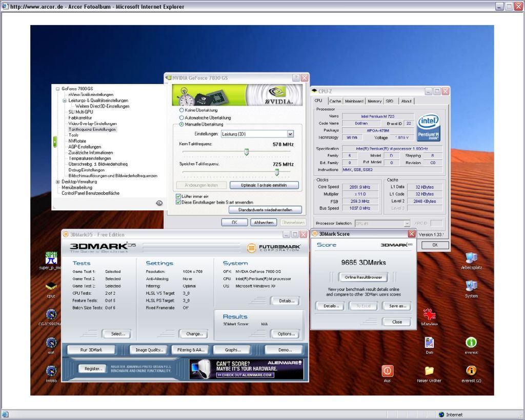The width and height of the screenshot is (525, 420).
Task: Click the red Aus power icon
Action: (x=388, y=371)
